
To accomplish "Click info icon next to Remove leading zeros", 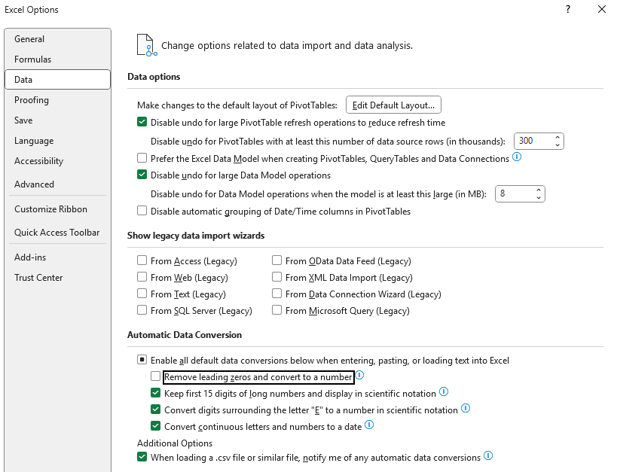I will (360, 376).
